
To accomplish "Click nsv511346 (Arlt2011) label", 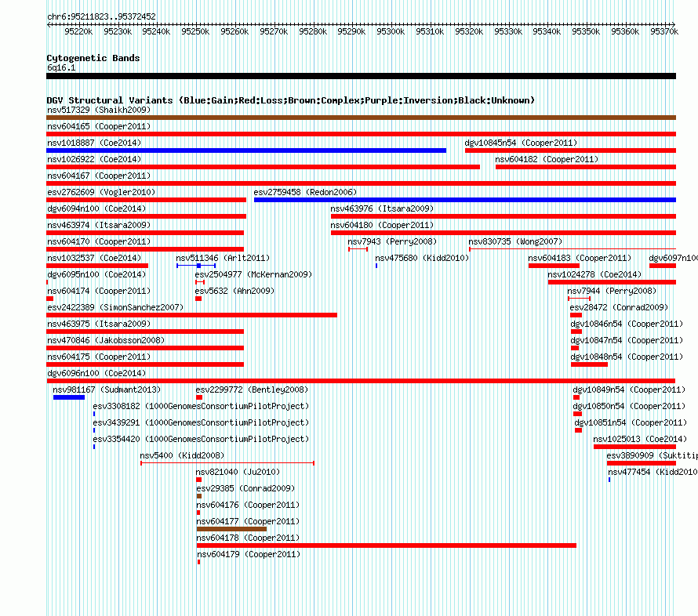I will click(x=223, y=258).
